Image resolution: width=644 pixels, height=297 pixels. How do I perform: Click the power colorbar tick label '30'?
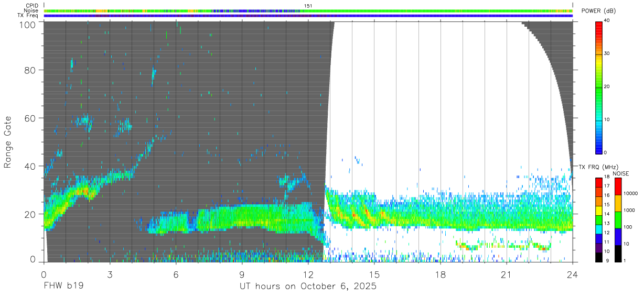607,53
